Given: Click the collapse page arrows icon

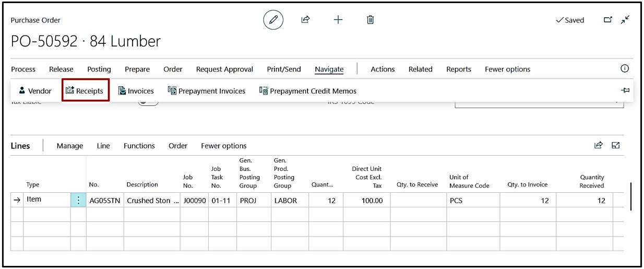Looking at the screenshot, I should [x=625, y=20].
